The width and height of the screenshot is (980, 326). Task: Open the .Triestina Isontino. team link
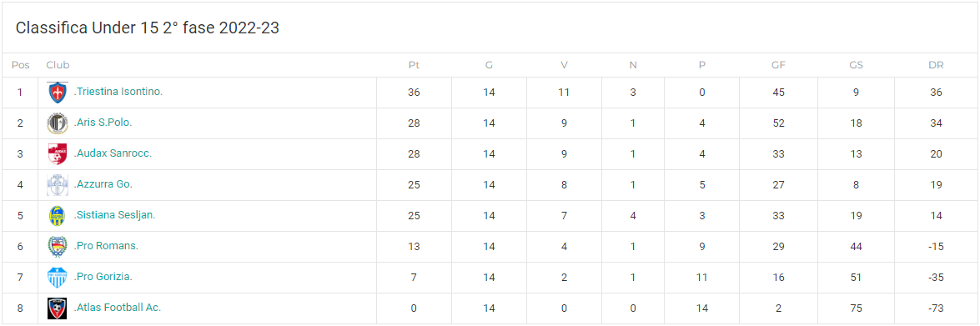click(x=118, y=92)
